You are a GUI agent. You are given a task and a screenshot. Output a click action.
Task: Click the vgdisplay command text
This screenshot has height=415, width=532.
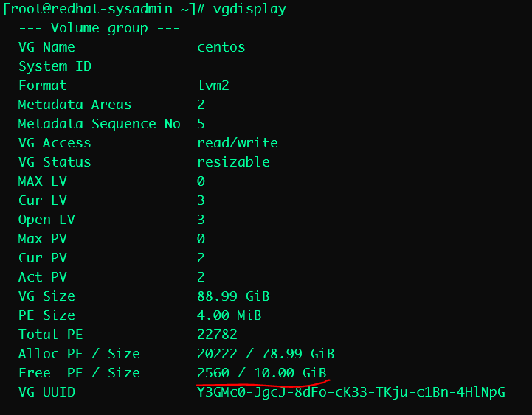[246, 9]
